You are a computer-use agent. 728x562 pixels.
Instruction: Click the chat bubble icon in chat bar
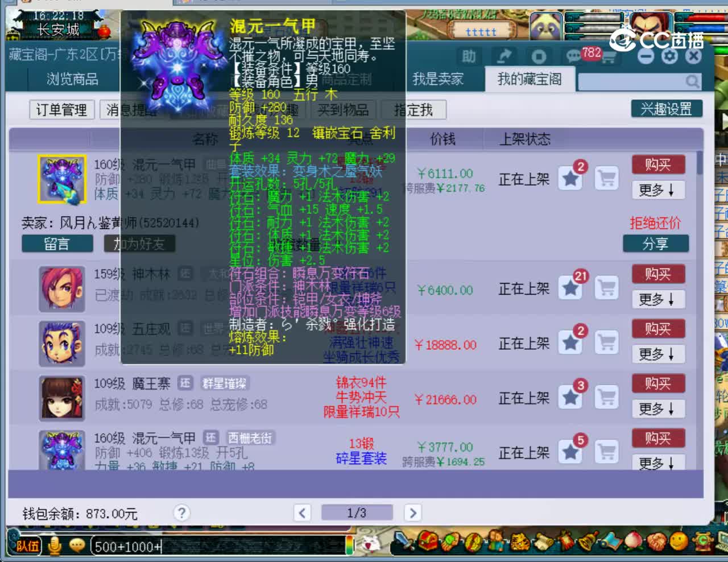(x=77, y=546)
